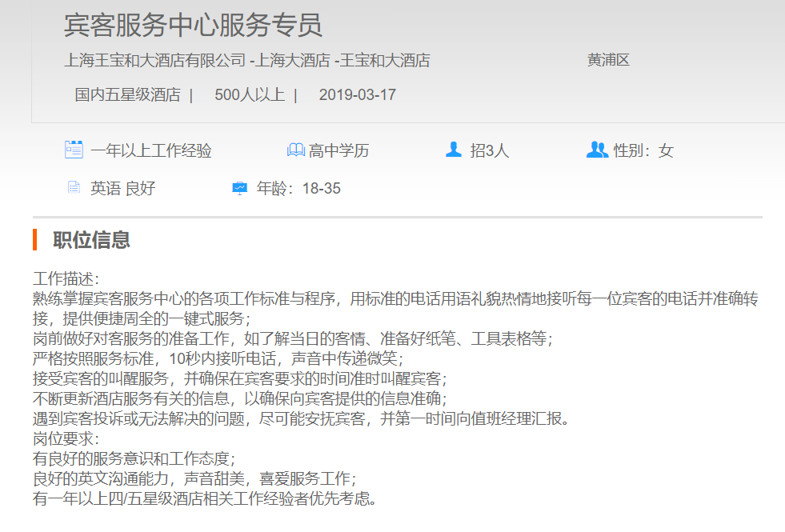
Task: Select the 黄浦区 district label
Action: click(609, 60)
